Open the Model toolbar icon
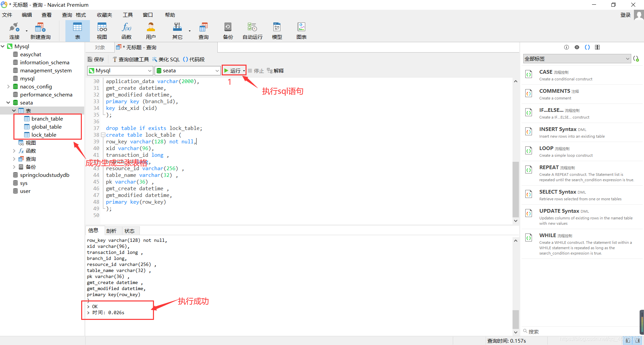644x345 pixels. click(x=277, y=31)
